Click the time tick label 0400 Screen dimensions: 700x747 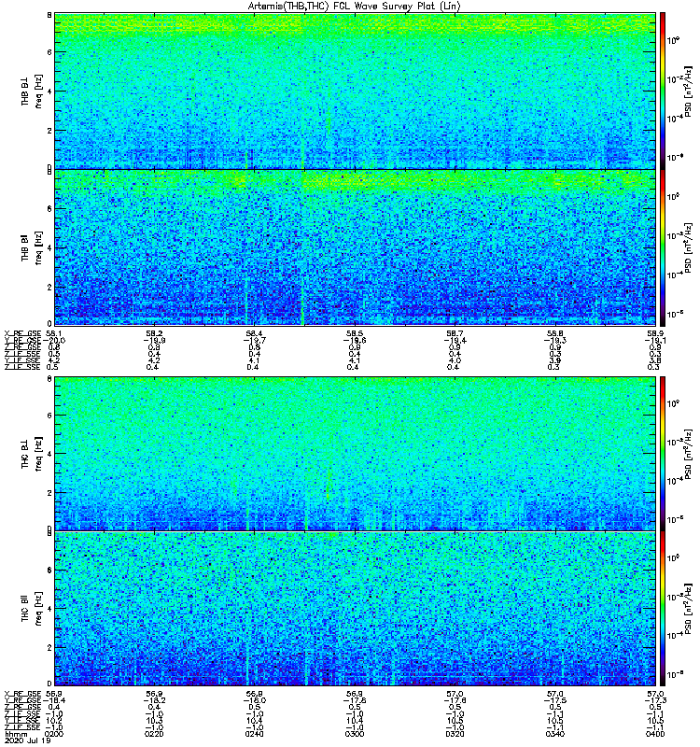(655, 734)
